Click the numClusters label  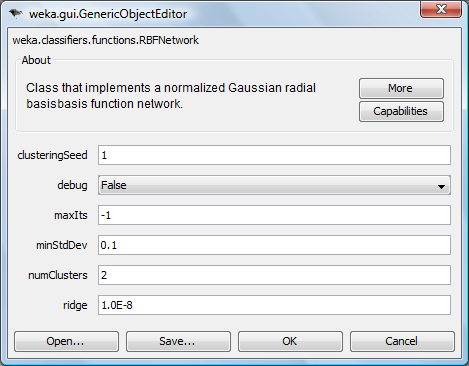(58, 275)
